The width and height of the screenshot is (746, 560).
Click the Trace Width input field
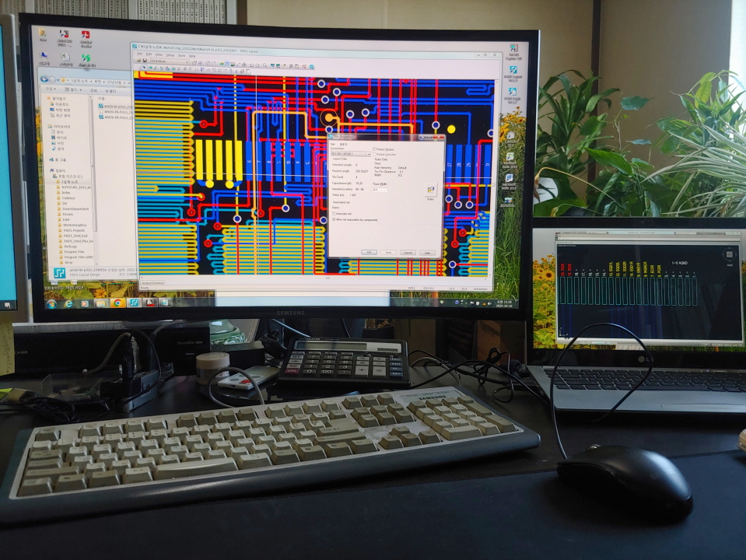pos(380,190)
